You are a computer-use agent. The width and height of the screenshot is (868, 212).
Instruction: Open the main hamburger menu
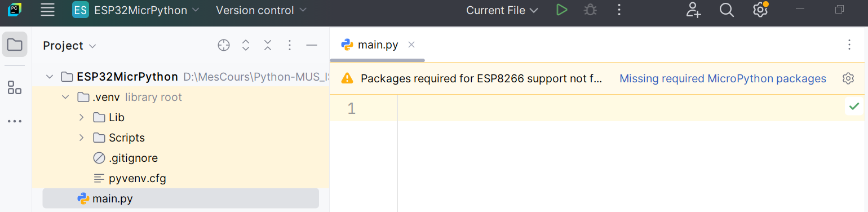(x=48, y=10)
